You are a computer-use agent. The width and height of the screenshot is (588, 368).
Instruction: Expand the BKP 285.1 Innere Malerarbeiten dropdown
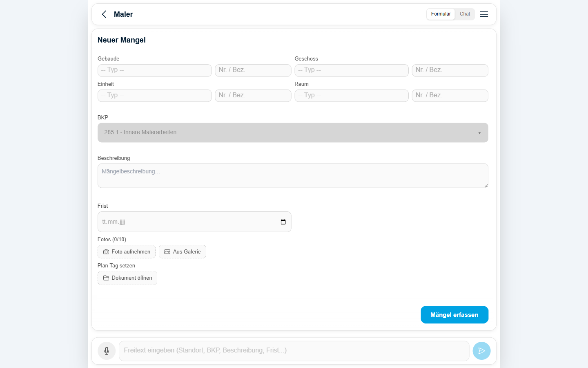coord(293,132)
